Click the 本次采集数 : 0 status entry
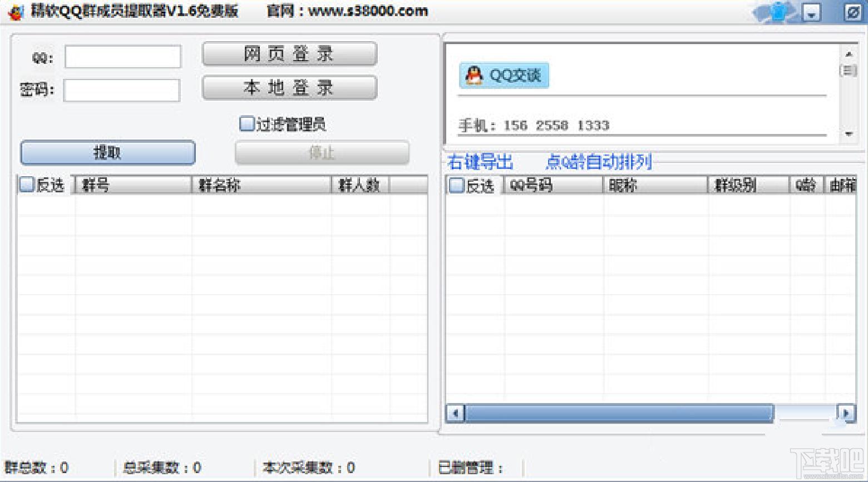Image resolution: width=868 pixels, height=482 pixels. click(309, 468)
